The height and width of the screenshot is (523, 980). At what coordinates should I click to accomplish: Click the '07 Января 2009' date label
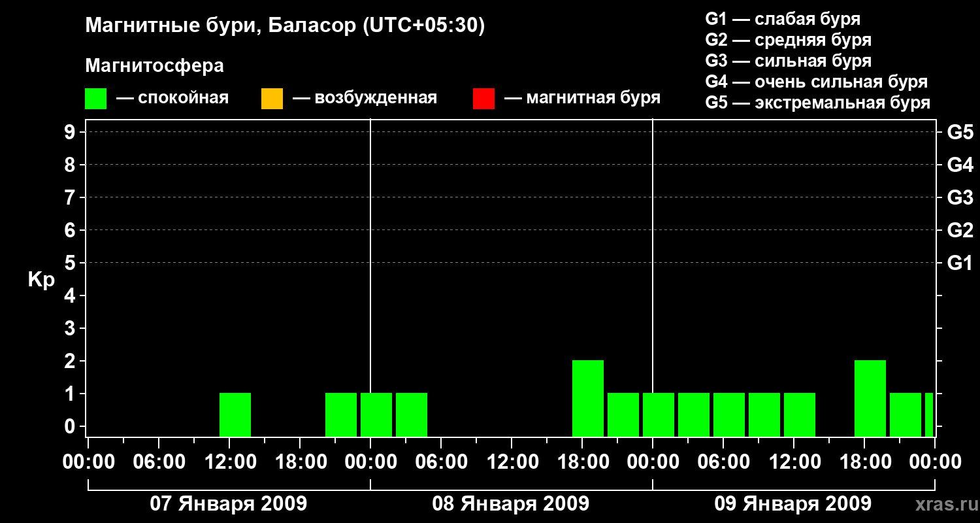coord(229,503)
